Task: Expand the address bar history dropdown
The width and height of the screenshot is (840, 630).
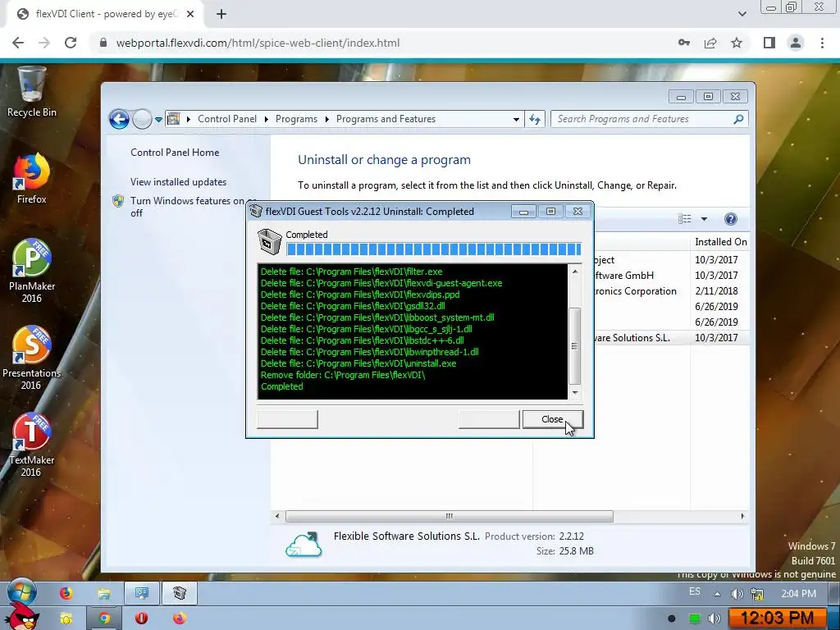Action: pos(516,119)
